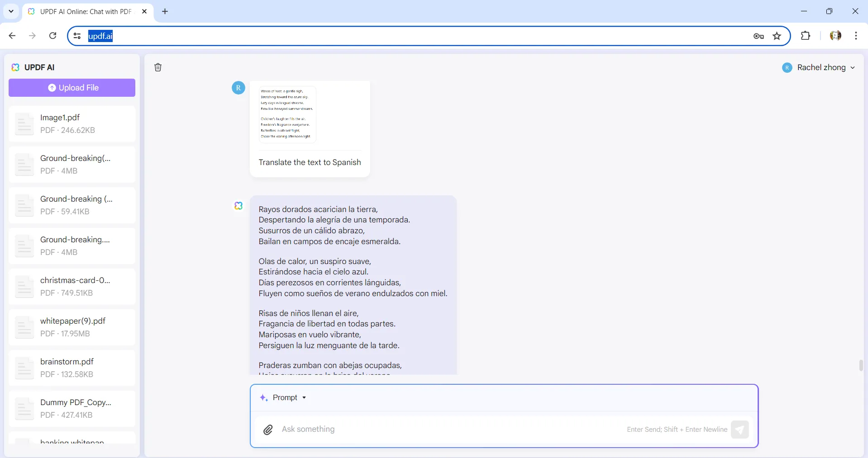Click the christmas-card file icon
The width and height of the screenshot is (868, 458).
(24, 287)
